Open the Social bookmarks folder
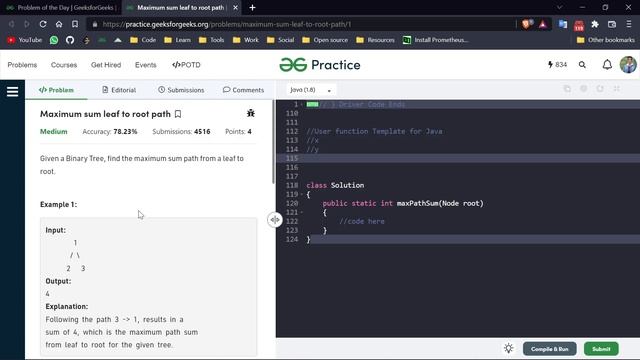The height and width of the screenshot is (360, 640). 280,40
